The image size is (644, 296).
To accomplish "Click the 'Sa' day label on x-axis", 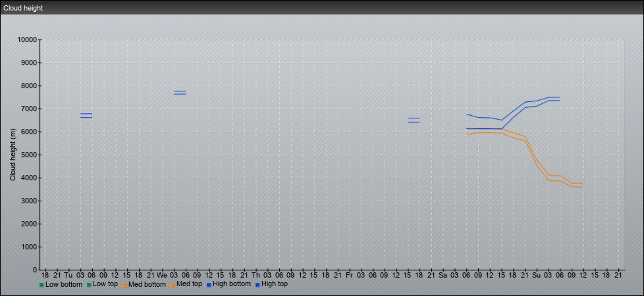I will click(x=443, y=275).
